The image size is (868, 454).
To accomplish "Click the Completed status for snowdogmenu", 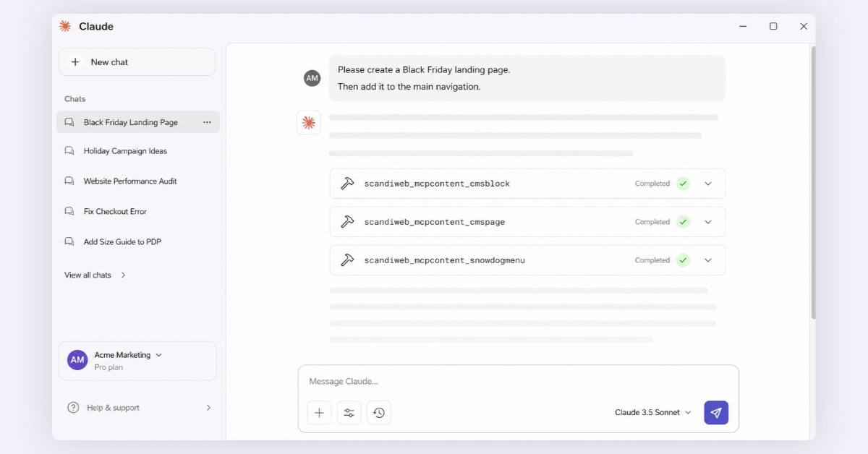I will 652,260.
